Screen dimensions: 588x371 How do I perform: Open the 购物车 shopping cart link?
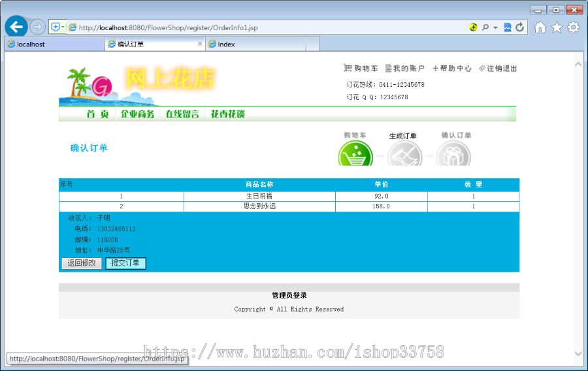(361, 68)
